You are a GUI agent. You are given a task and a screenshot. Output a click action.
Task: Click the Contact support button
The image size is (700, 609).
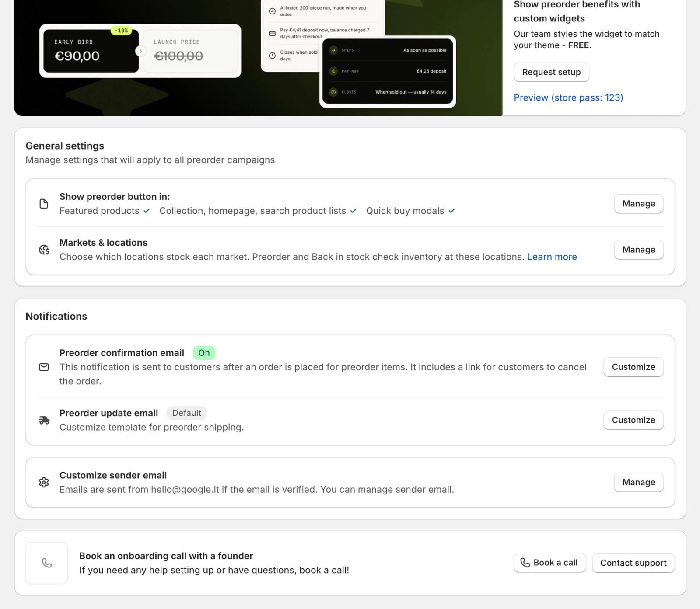coord(633,563)
